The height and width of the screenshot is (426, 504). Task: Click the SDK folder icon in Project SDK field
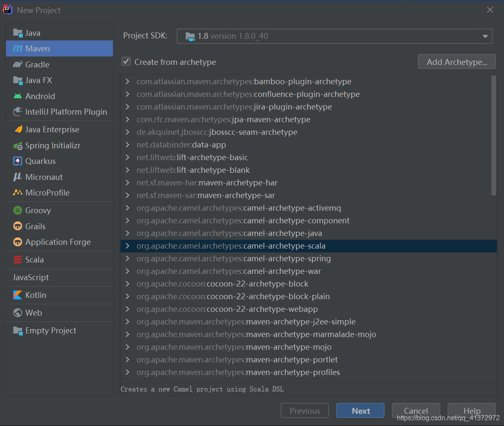[190, 36]
